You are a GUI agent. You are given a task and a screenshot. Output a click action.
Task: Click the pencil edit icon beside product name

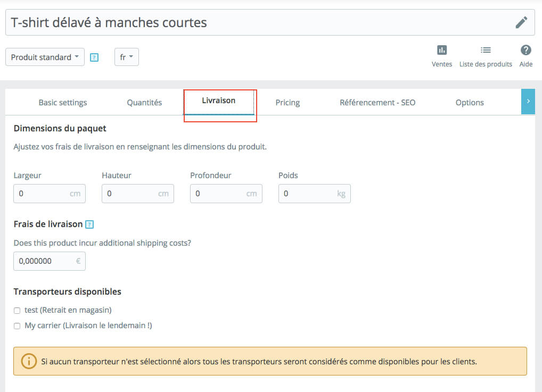tap(521, 22)
